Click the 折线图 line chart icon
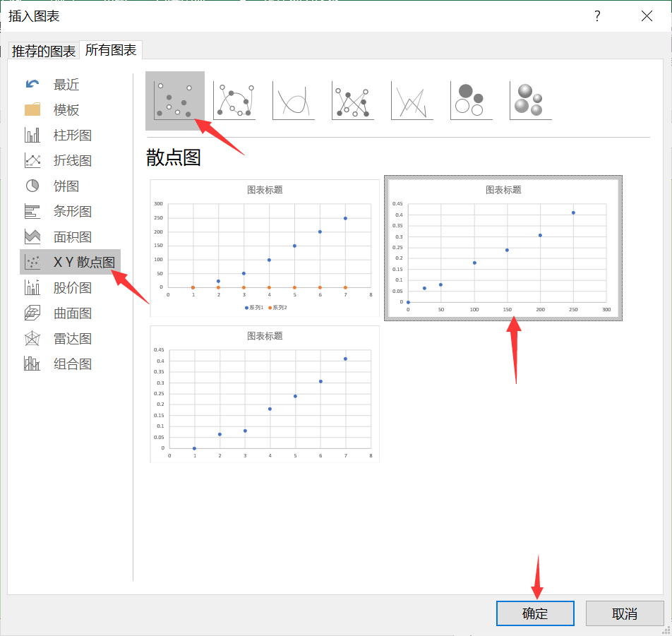 [32, 161]
